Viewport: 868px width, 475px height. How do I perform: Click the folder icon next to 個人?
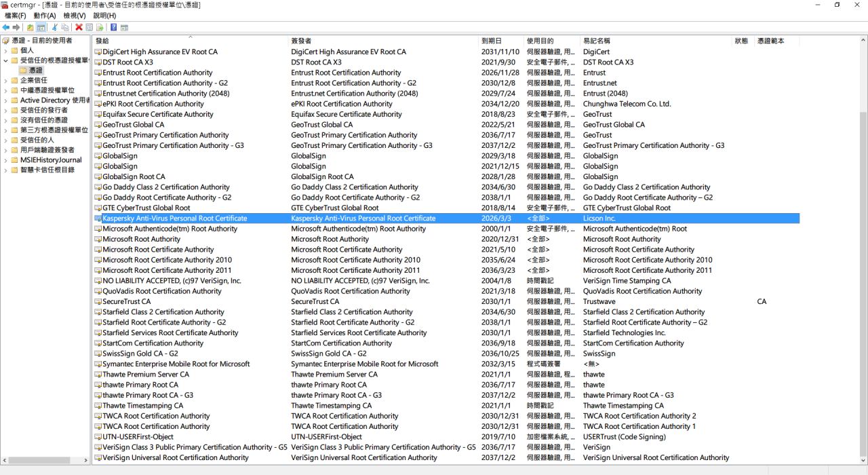pyautogui.click(x=15, y=50)
